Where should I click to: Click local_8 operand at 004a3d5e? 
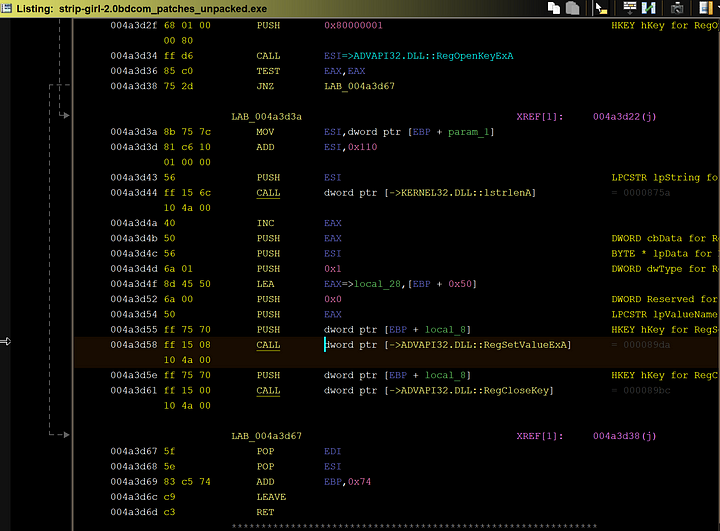[445, 375]
